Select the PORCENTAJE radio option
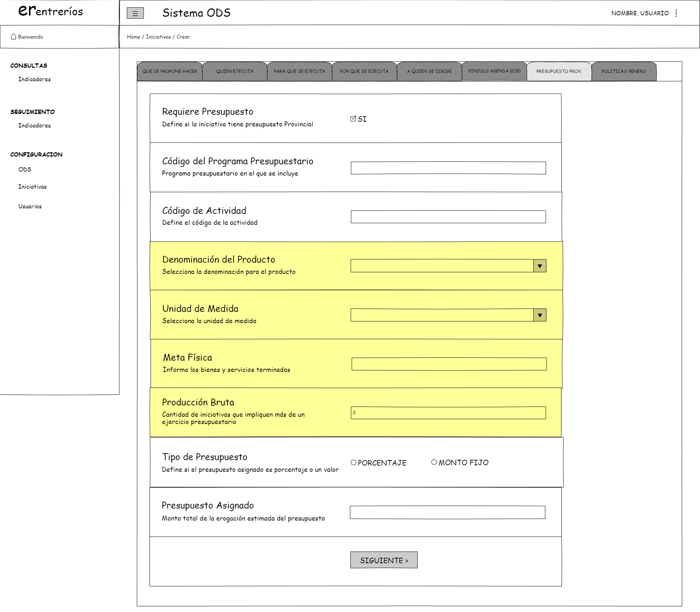Viewport: 700px width, 612px height. 353,462
